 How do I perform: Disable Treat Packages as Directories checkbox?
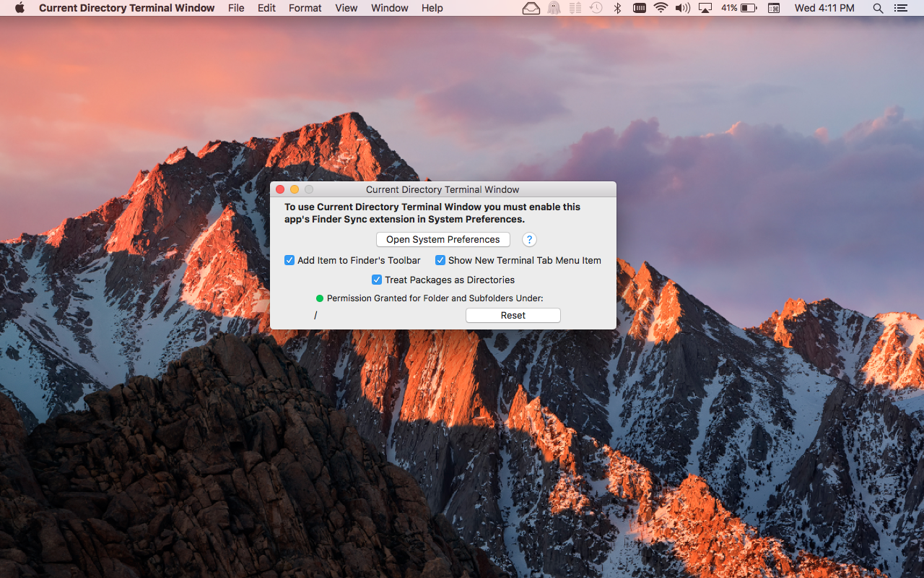coord(377,280)
